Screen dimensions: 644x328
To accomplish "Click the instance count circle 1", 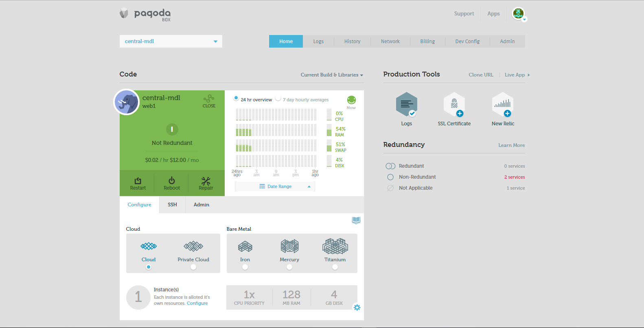I will point(138,297).
